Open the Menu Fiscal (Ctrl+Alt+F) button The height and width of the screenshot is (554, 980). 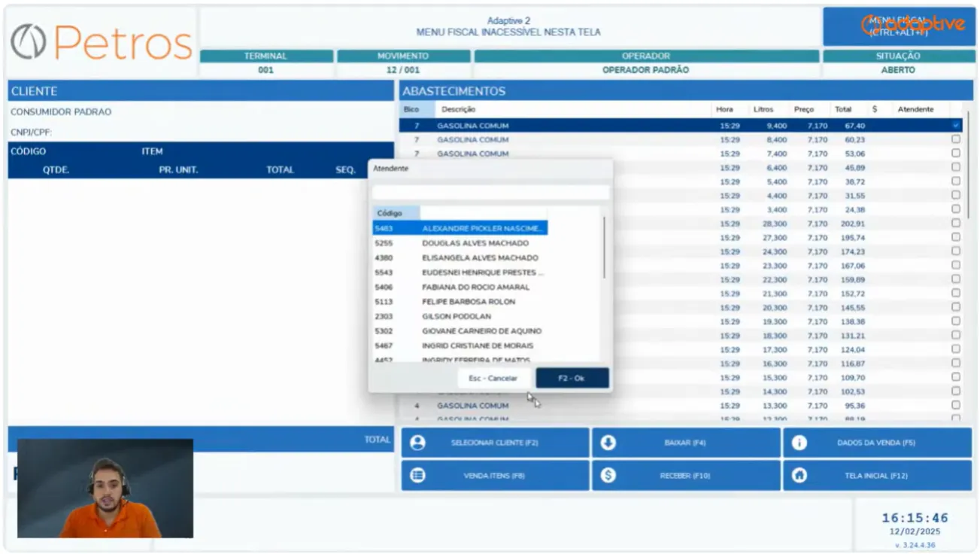pyautogui.click(x=899, y=26)
